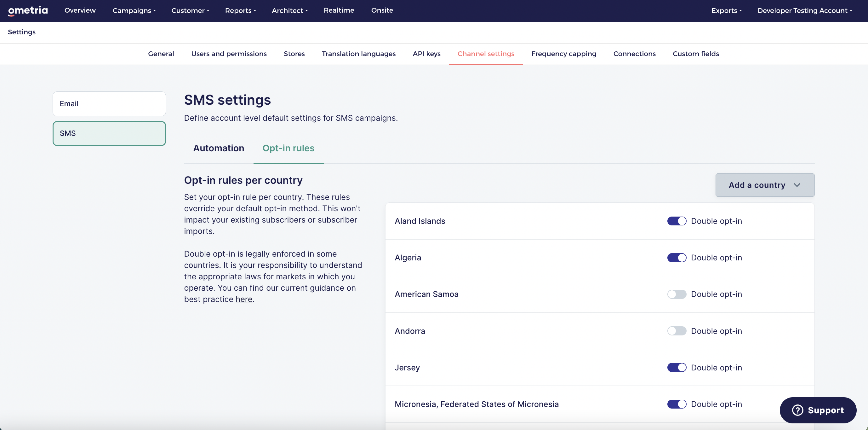Screen dimensions: 868x430
Task: Open Translation languages tab
Action: tap(358, 54)
